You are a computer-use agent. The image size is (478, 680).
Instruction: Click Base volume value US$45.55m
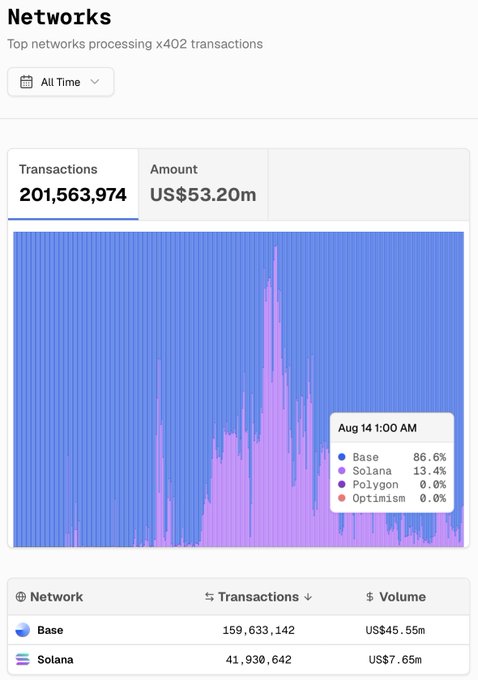395,630
